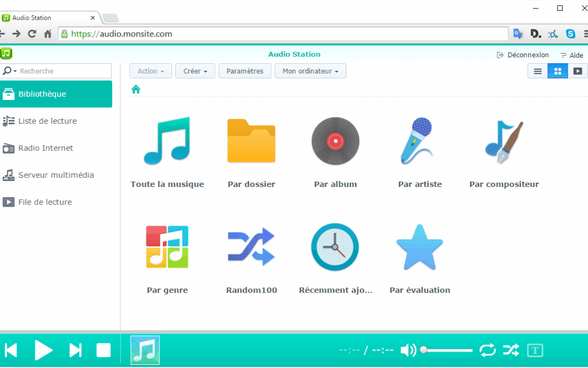Click the volume slider handle
The width and height of the screenshot is (588, 368).
tap(424, 350)
